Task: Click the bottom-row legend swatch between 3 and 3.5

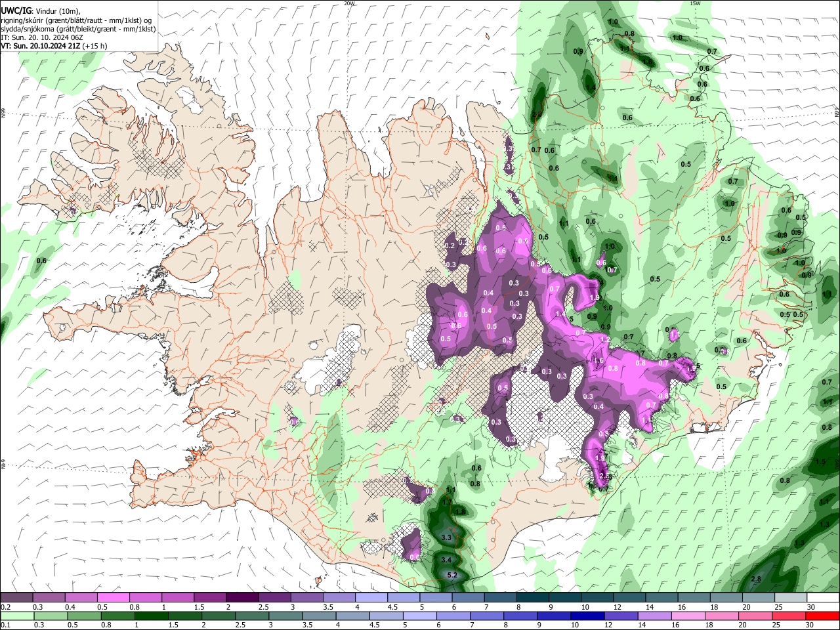Action: (285, 616)
